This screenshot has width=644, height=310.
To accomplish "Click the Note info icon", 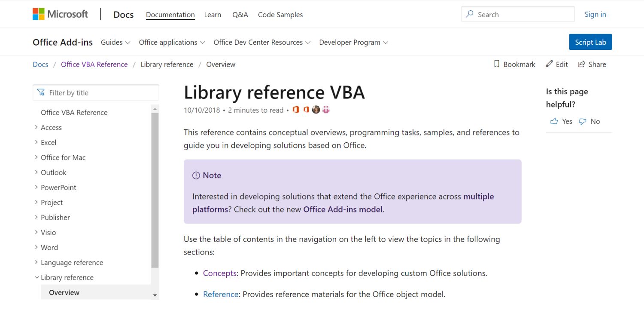I will coord(196,175).
